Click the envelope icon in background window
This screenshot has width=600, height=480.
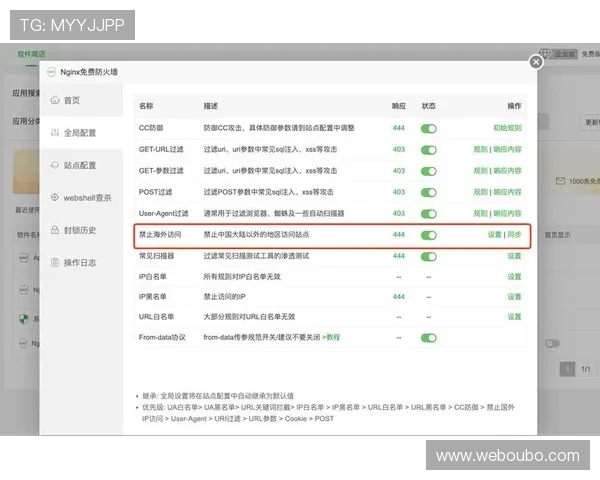coord(560,181)
